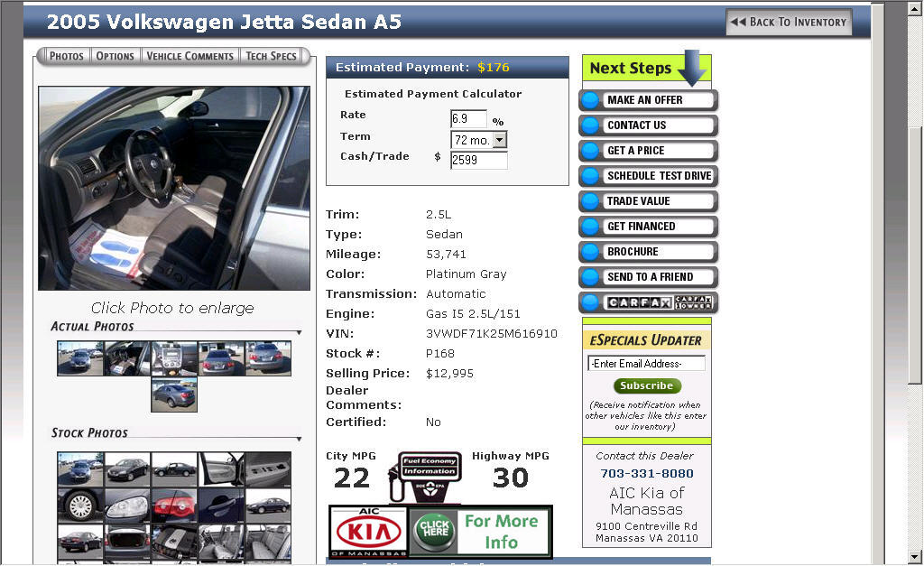Image resolution: width=924 pixels, height=566 pixels.
Task: Click the Back To Inventory button
Action: [789, 22]
